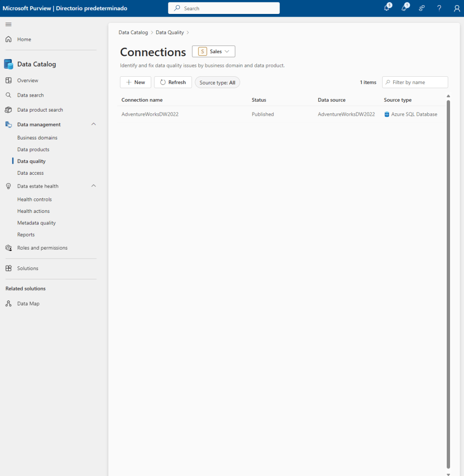Open the AdventureWorksDW2022 connection row

[150, 114]
